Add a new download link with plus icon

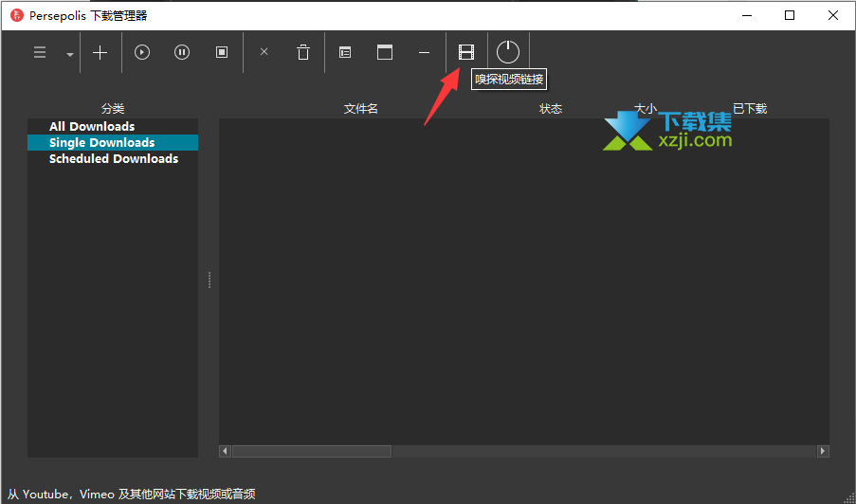click(x=100, y=52)
